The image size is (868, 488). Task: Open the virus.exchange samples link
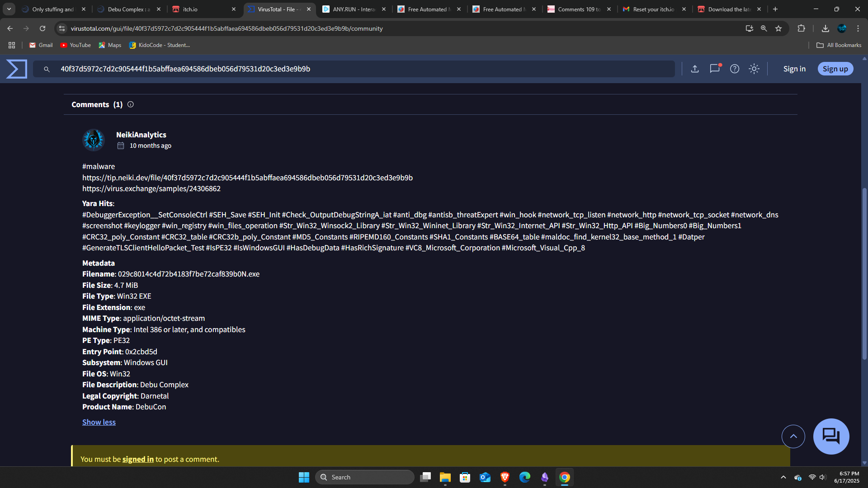(151, 188)
